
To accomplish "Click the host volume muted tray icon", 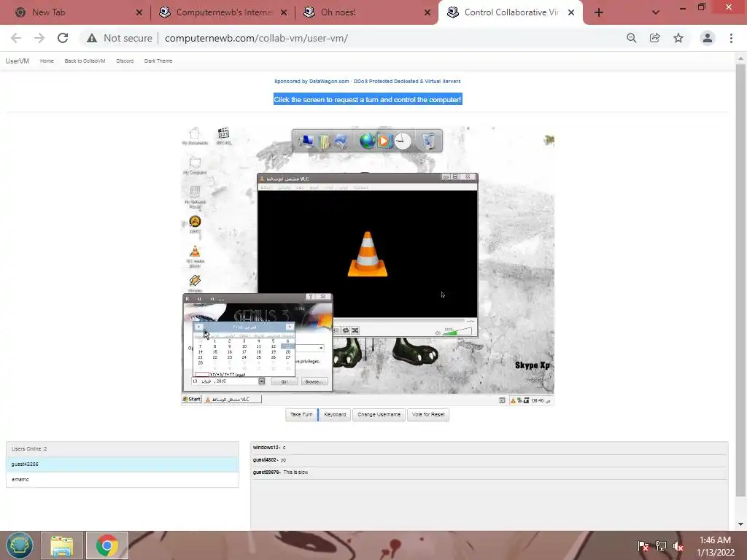I will (x=678, y=546).
